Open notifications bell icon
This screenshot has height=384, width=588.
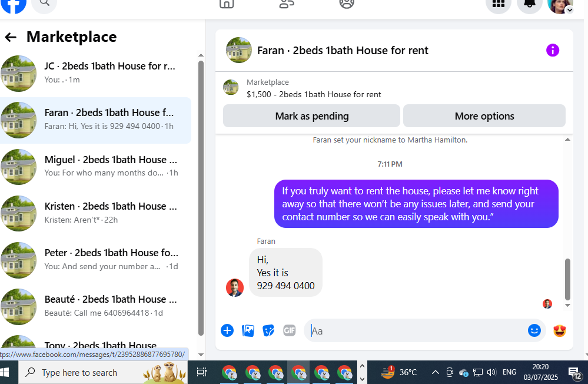pyautogui.click(x=530, y=5)
